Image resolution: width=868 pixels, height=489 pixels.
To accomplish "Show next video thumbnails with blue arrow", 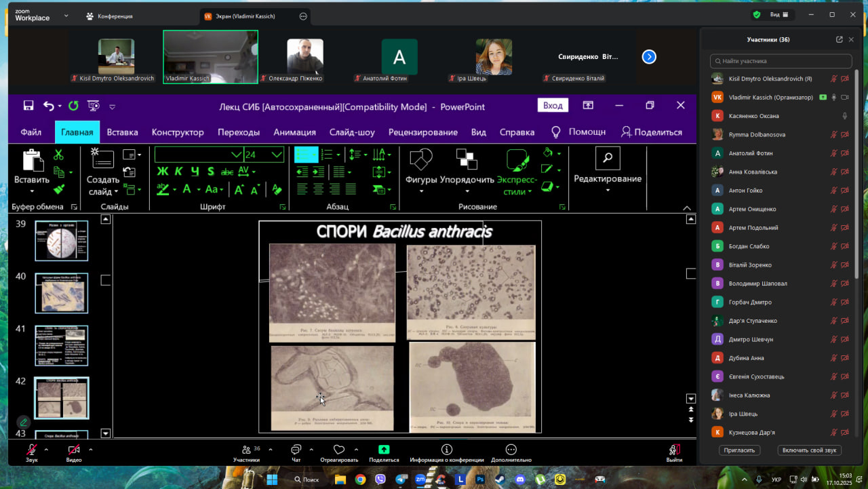I will (x=649, y=57).
